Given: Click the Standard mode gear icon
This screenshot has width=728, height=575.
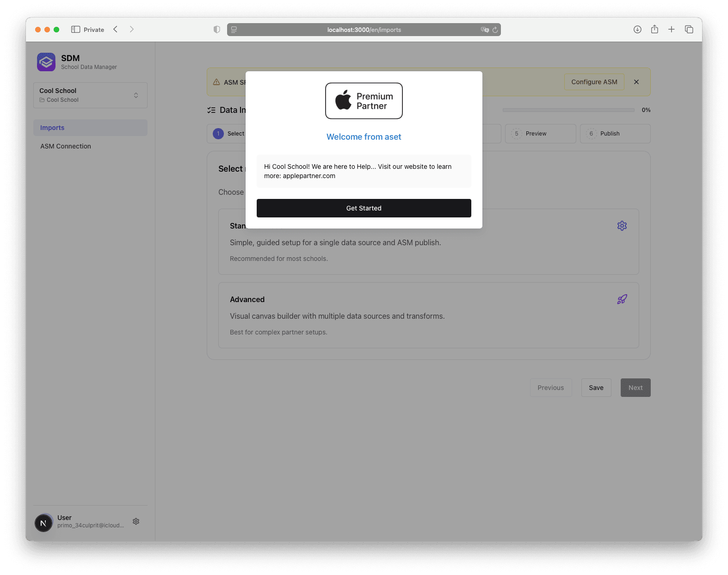Looking at the screenshot, I should (622, 226).
